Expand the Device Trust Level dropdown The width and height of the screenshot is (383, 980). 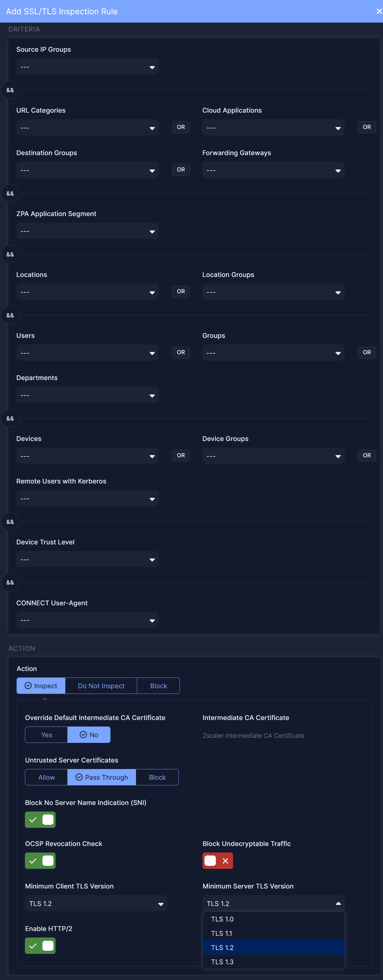pos(87,559)
